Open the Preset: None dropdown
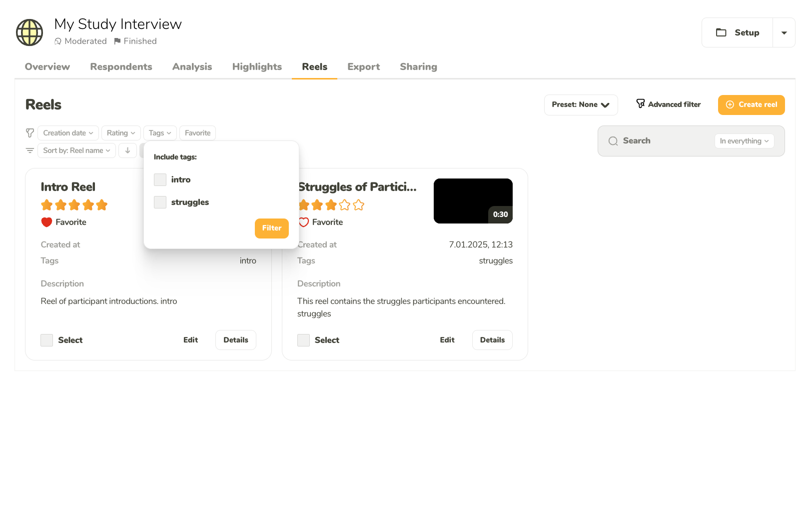 point(581,105)
